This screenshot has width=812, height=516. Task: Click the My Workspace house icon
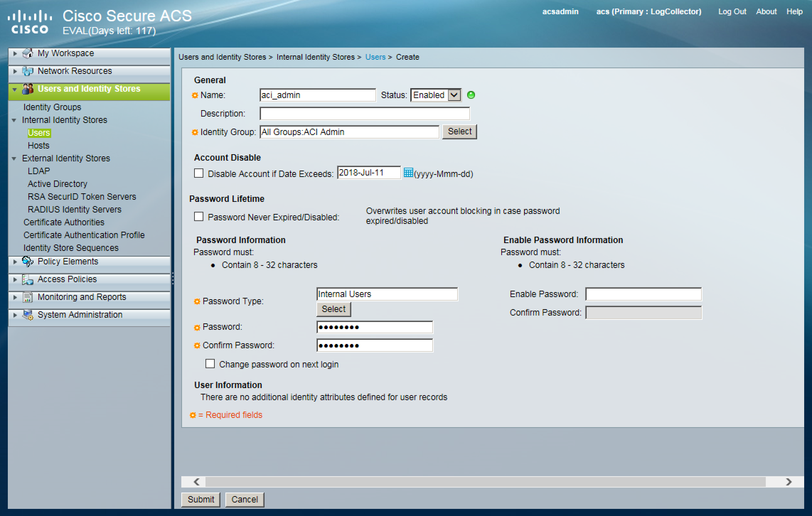28,53
